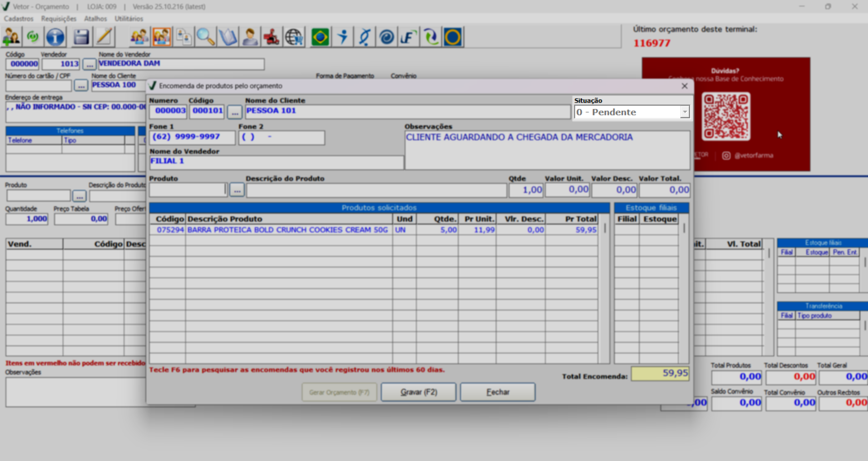Click the product search ellipsis button in dialog
This screenshot has height=461, width=868.
click(x=237, y=190)
